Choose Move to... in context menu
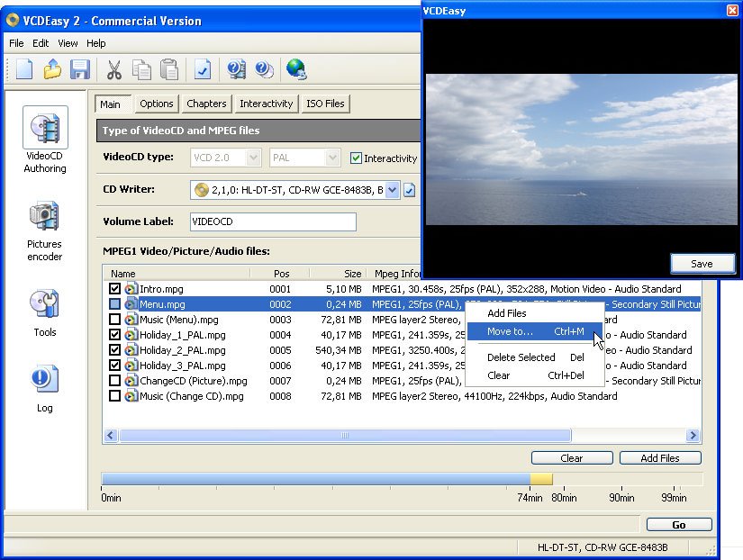Screen dimensions: 743x560 click(534, 331)
